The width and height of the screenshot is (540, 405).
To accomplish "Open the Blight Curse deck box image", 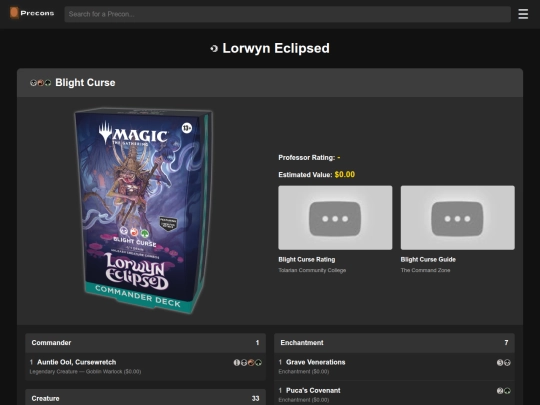I will point(143,210).
